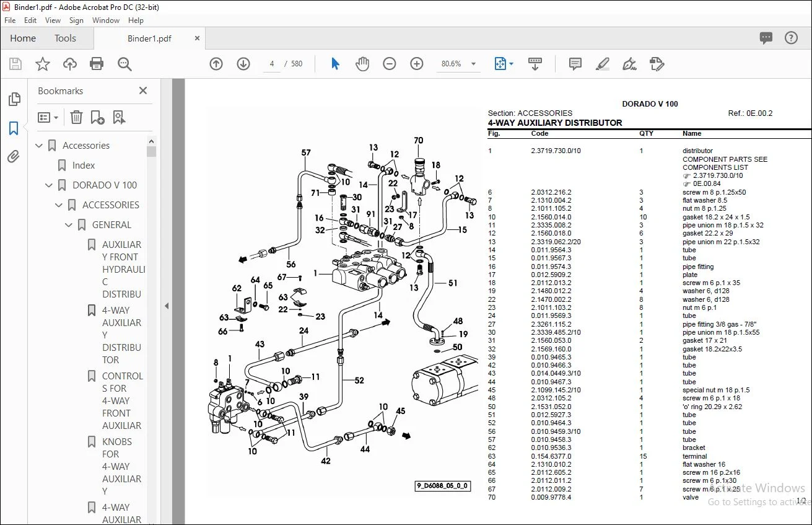Add a sticky note comment
This screenshot has height=525, width=812.
pos(575,64)
